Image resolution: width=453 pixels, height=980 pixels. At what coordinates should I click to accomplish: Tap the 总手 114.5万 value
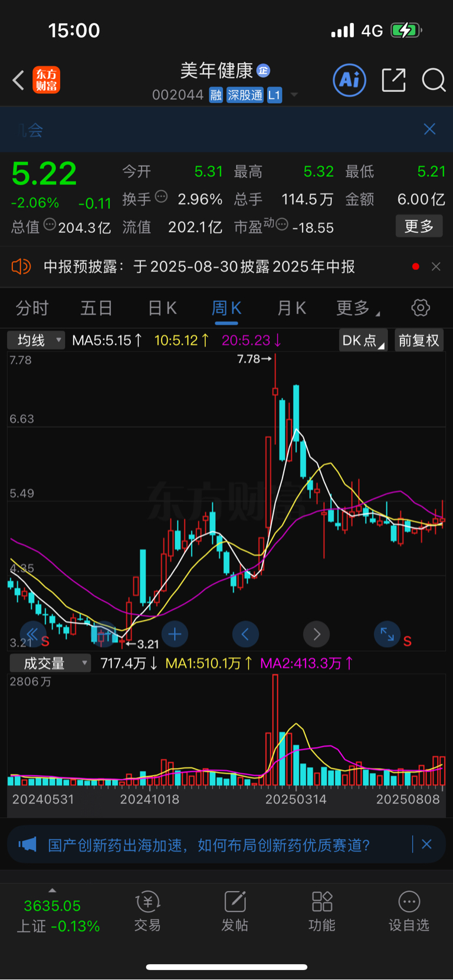(x=307, y=199)
